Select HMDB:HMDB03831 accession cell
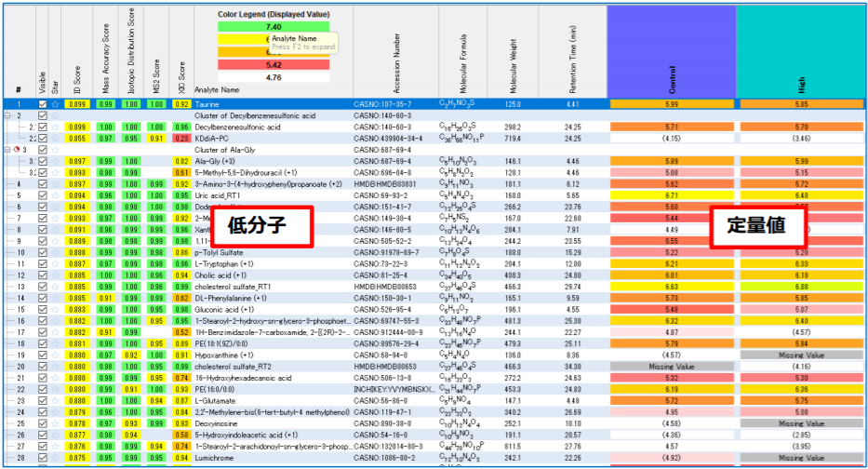868x469 pixels. pos(395,184)
